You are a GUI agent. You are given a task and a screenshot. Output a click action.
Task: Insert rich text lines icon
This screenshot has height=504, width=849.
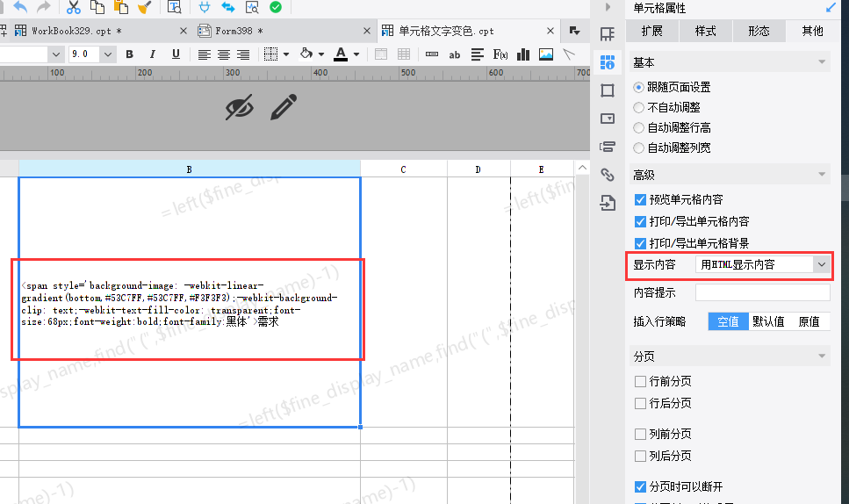coord(477,54)
